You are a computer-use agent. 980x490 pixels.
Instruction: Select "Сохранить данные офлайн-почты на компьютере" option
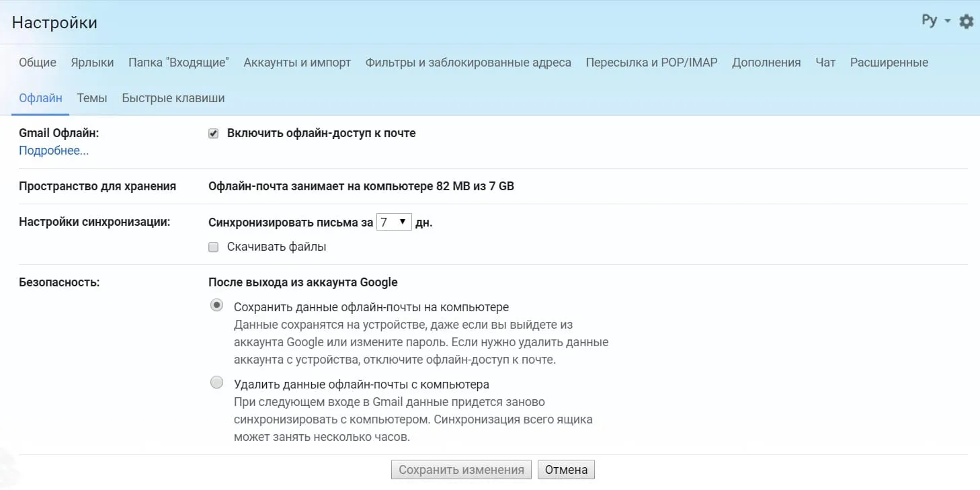[x=216, y=304]
